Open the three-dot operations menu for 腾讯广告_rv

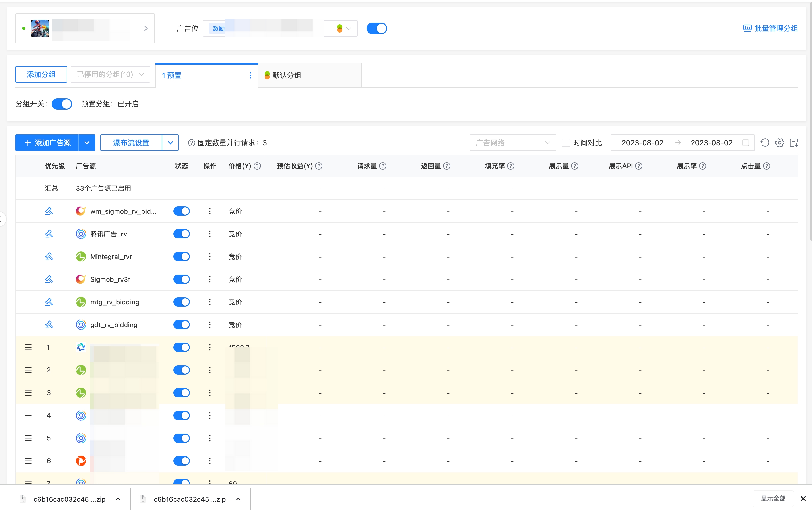210,234
